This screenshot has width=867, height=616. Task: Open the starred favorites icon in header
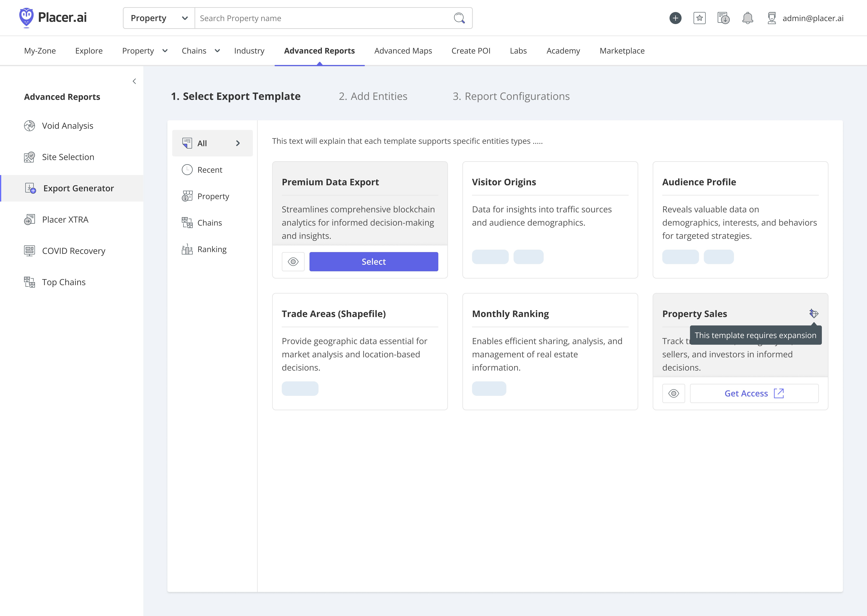(x=699, y=18)
